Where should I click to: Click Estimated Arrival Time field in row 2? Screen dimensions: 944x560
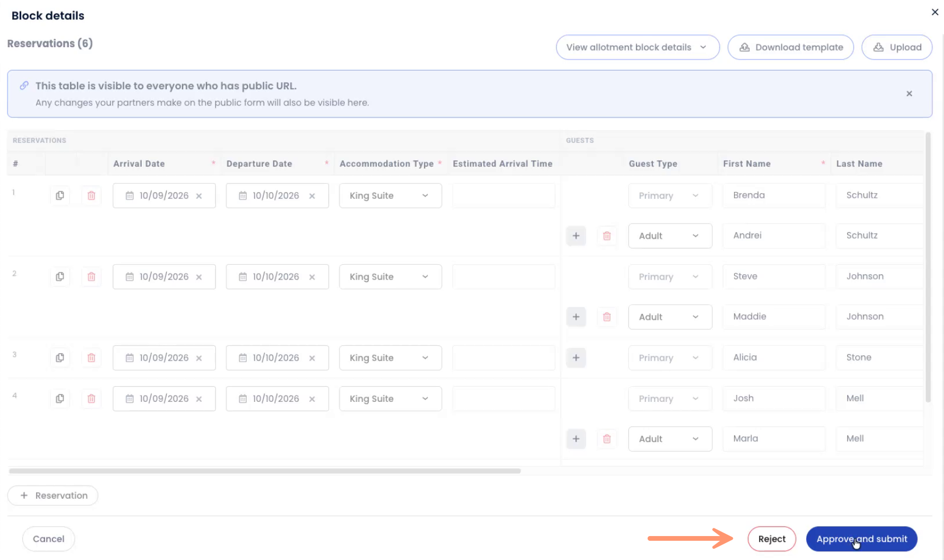click(504, 276)
